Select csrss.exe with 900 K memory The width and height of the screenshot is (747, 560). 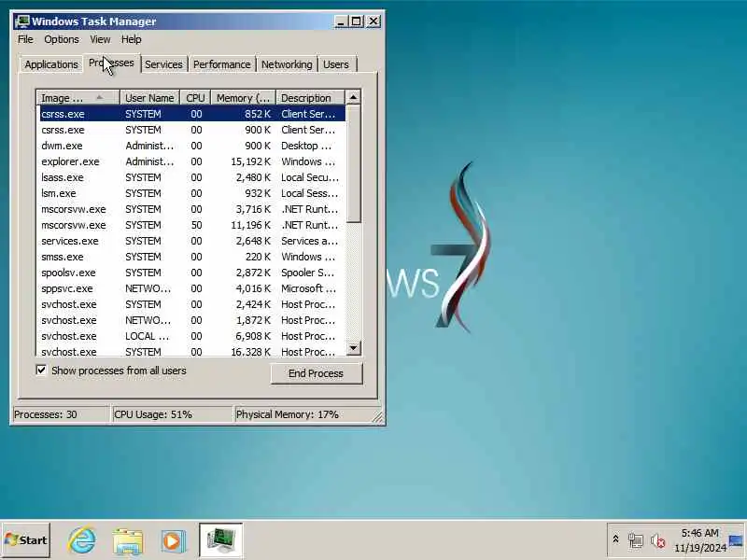pyautogui.click(x=192, y=130)
